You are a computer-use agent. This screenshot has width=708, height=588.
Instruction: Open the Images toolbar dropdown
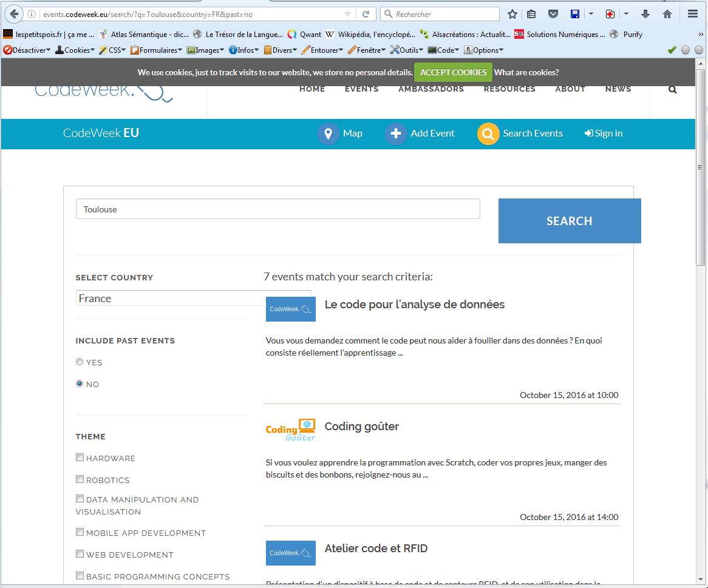(x=205, y=50)
